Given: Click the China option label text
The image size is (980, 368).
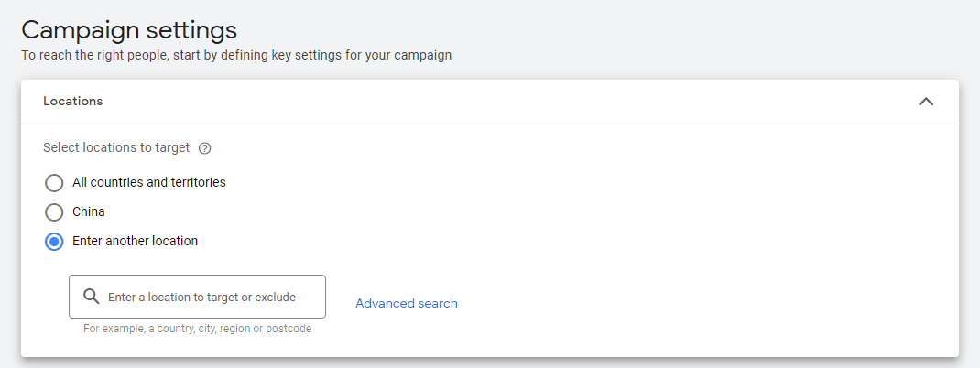Looking at the screenshot, I should [89, 211].
